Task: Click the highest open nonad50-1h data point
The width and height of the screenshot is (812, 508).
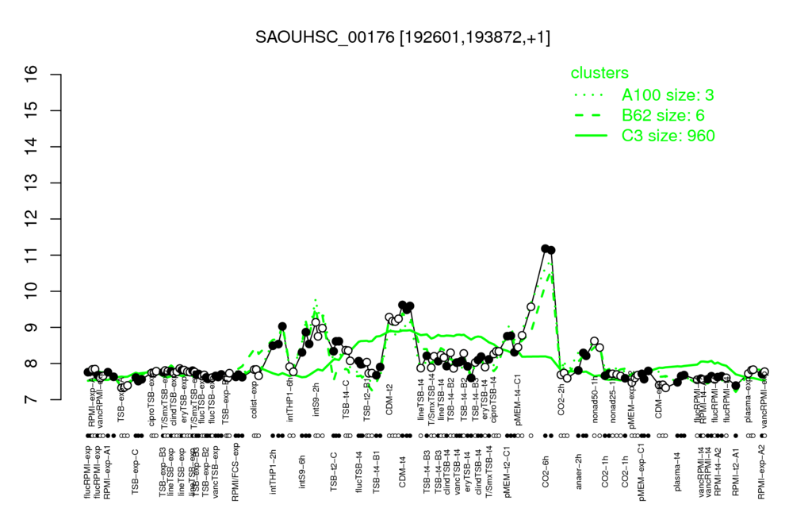Action: (595, 341)
